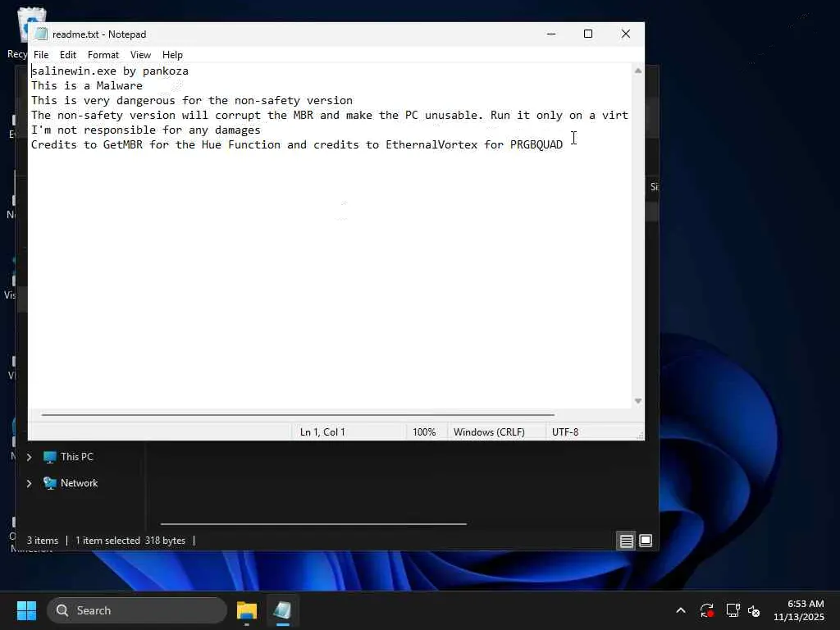Screen dimensions: 840x630
Task: Show hidden system tray icons
Action: point(680,610)
